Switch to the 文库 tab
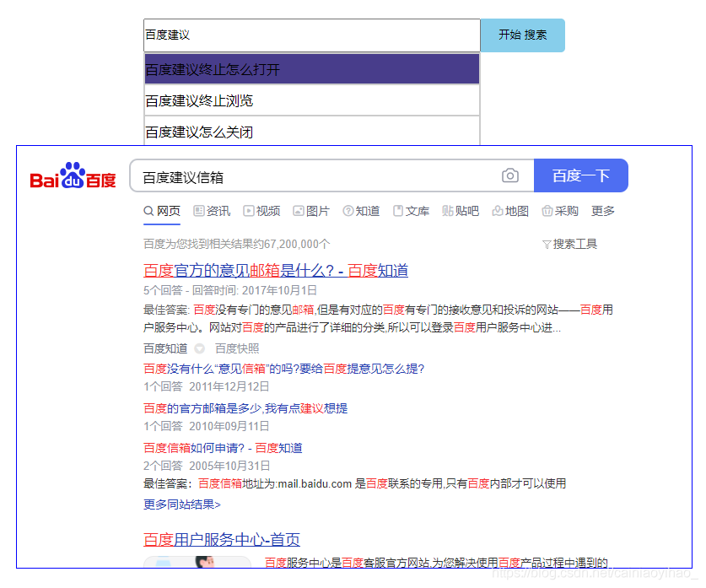This screenshot has width=706, height=588. [411, 211]
